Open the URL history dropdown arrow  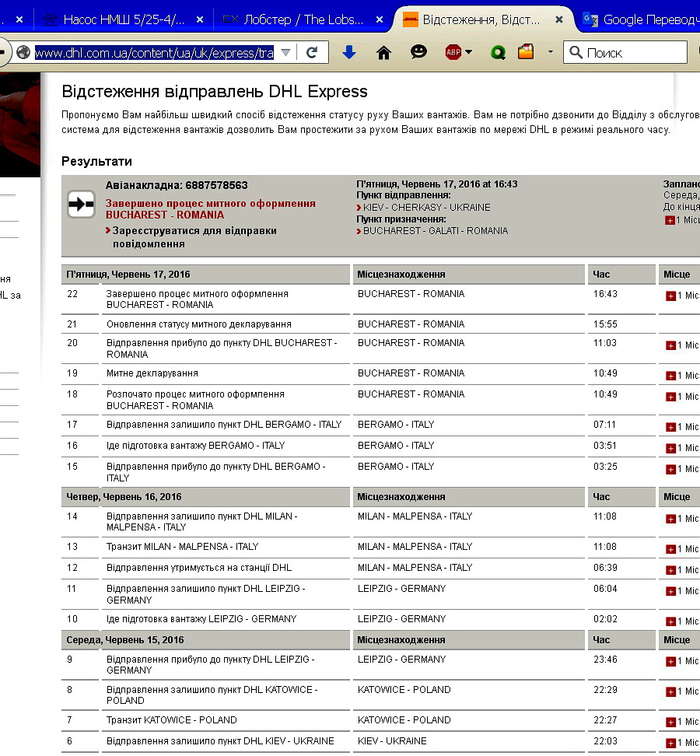pyautogui.click(x=286, y=52)
